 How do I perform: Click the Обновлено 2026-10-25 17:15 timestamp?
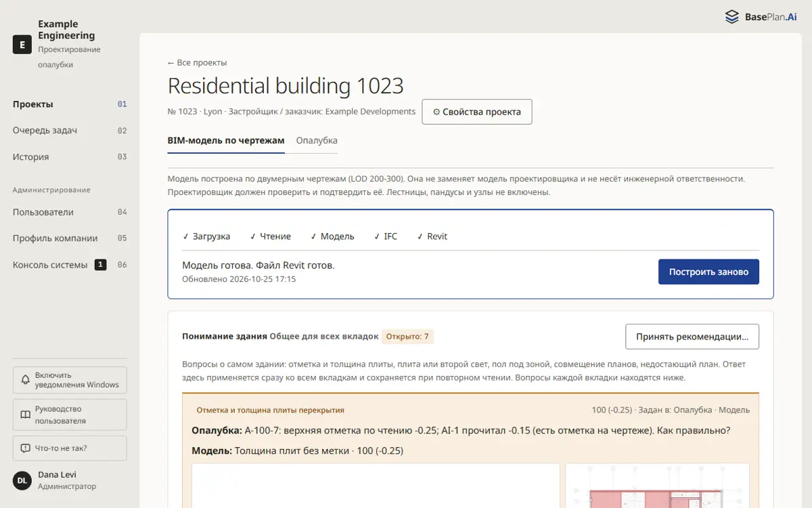point(239,279)
